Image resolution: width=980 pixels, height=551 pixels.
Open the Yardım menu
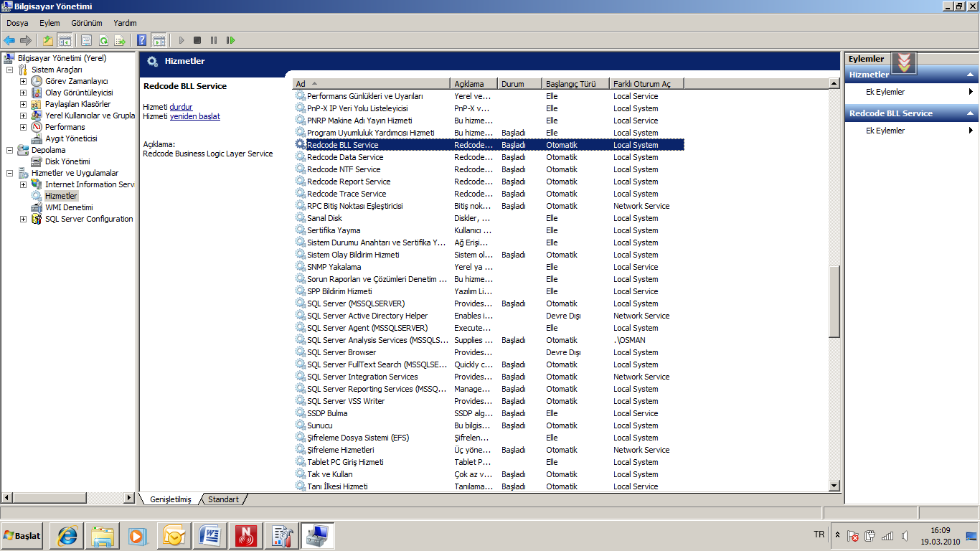click(x=125, y=23)
